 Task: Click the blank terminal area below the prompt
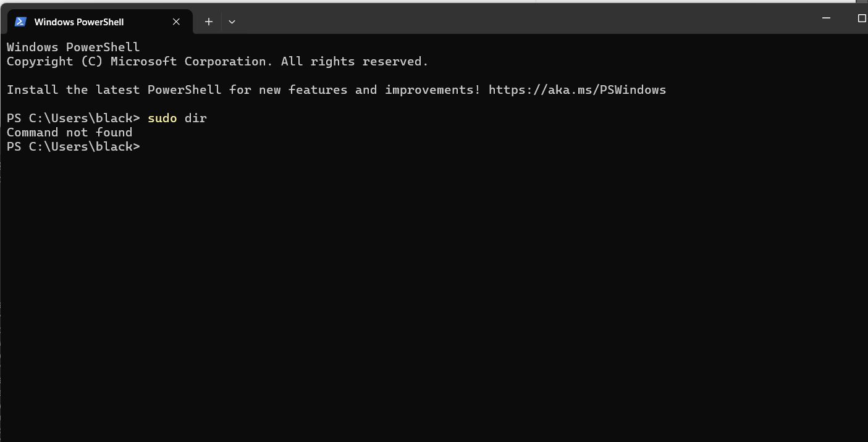[432, 296]
